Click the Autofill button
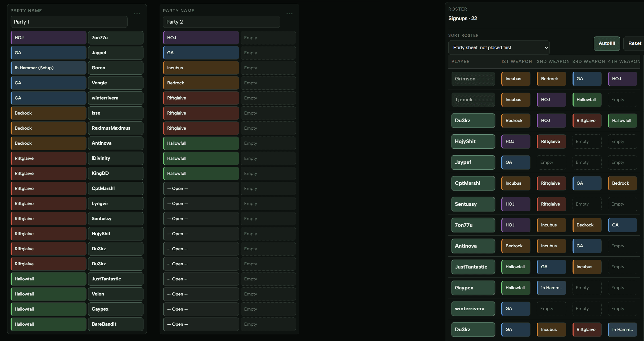This screenshot has width=644, height=341. tap(607, 43)
